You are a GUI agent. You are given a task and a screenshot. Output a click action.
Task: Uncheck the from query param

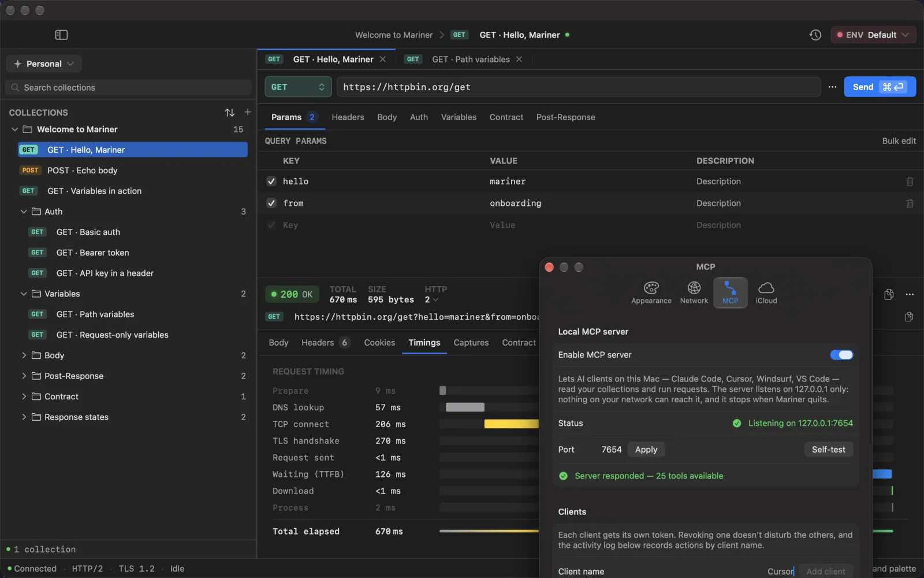click(x=271, y=203)
